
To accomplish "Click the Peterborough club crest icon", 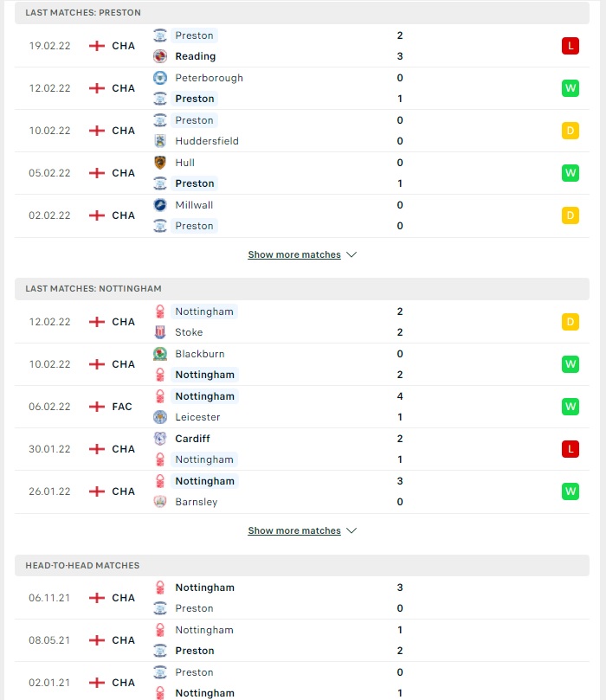I will (x=160, y=78).
